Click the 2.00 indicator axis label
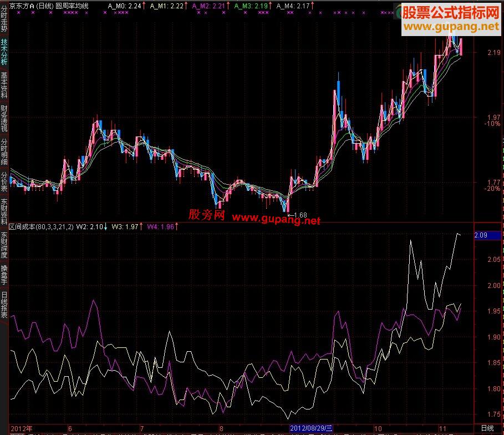Viewport: 504px width, 435px height. pos(493,285)
